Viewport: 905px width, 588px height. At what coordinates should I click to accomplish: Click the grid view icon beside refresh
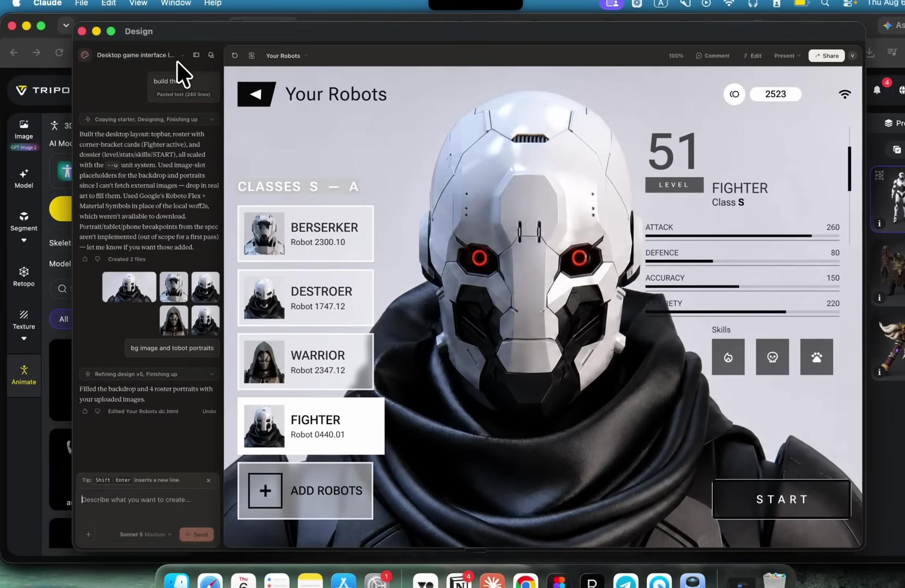coord(252,56)
